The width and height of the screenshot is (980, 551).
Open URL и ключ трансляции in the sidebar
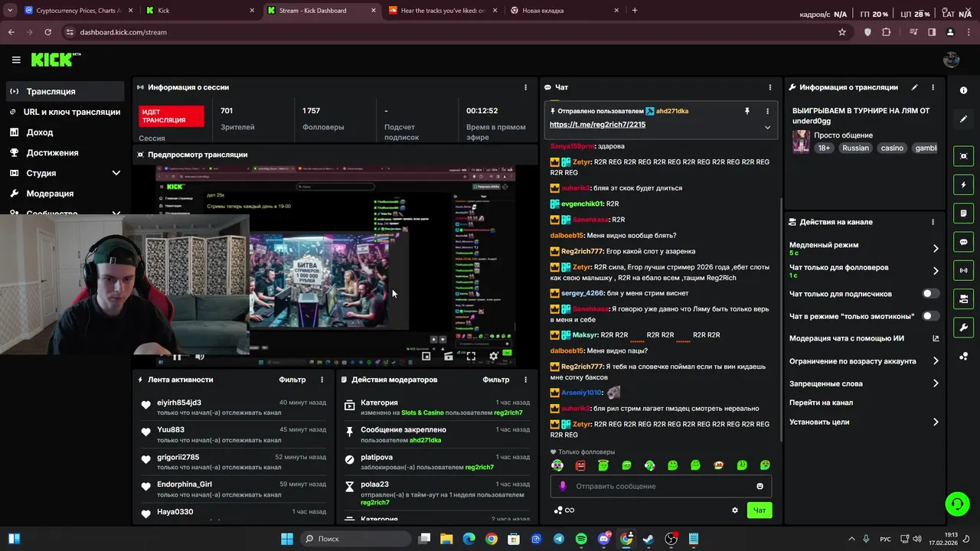click(64, 112)
